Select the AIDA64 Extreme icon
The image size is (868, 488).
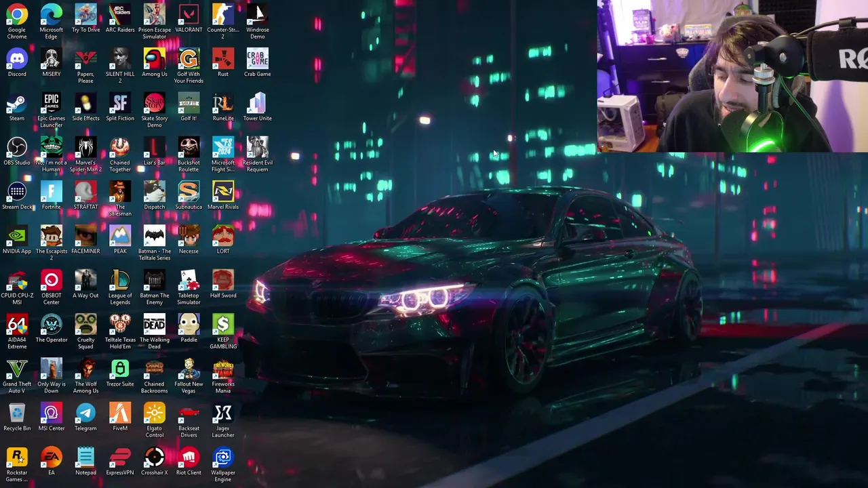[17, 325]
